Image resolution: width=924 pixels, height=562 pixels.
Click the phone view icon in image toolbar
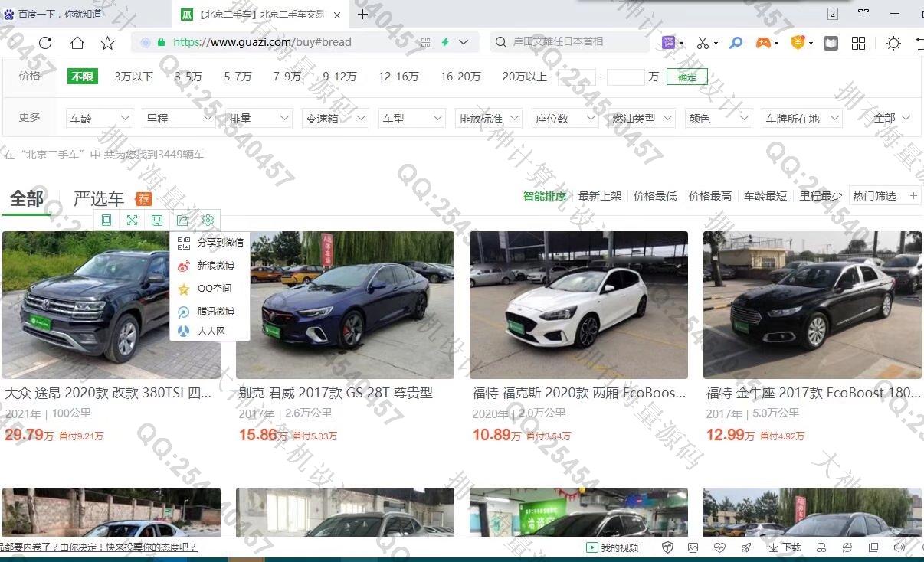pyautogui.click(x=106, y=221)
